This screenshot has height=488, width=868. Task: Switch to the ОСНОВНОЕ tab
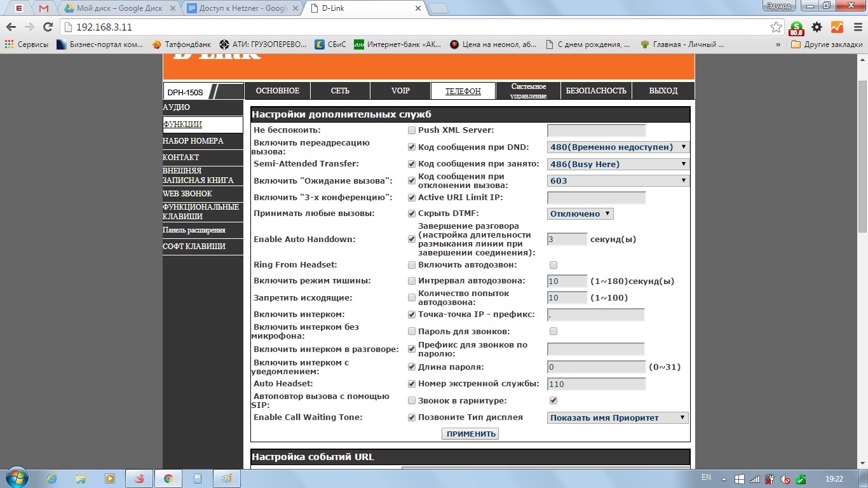(278, 91)
